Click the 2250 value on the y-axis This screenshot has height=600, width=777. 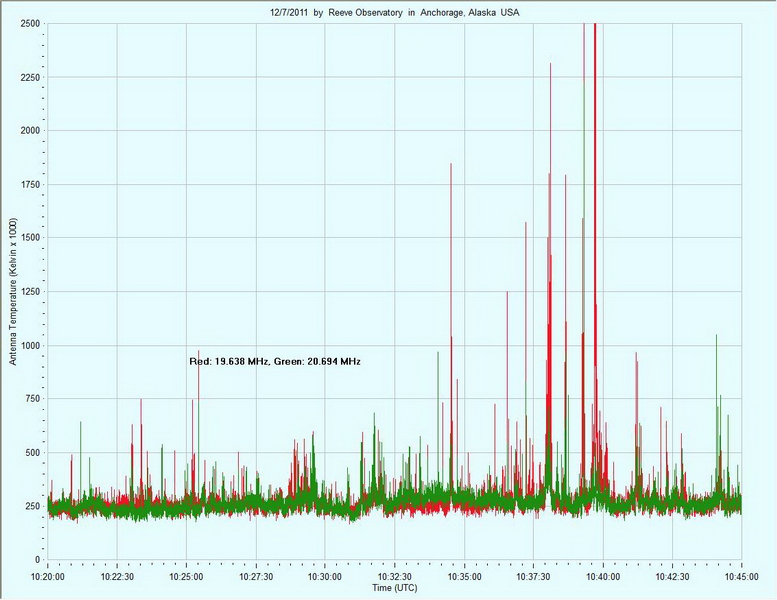(x=30, y=77)
